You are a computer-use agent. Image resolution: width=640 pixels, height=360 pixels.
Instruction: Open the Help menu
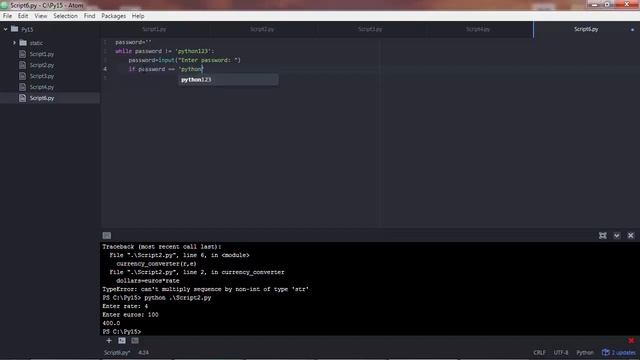click(138, 16)
